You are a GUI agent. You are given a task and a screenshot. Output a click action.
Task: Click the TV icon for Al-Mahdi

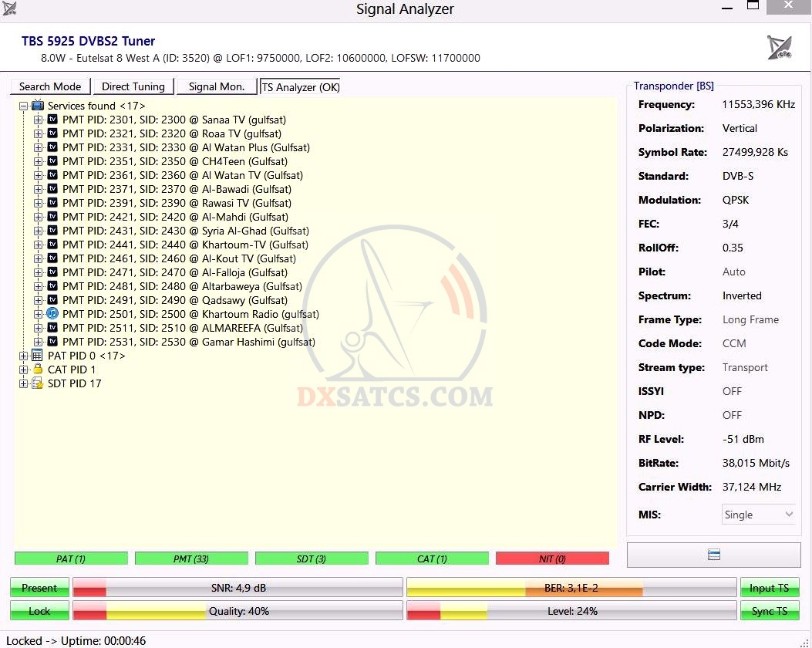coord(52,217)
